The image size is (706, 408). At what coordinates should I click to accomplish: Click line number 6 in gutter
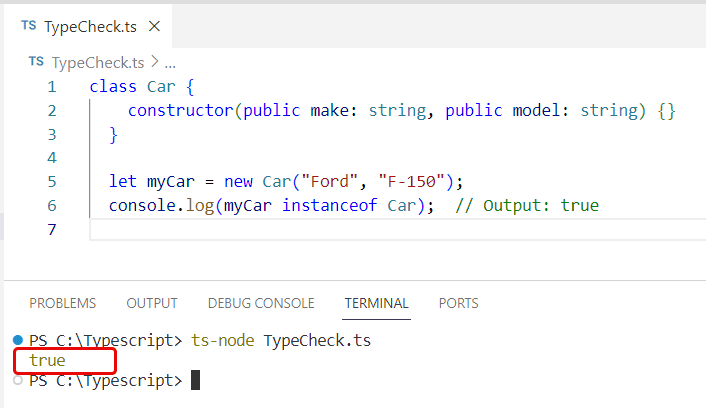point(52,205)
